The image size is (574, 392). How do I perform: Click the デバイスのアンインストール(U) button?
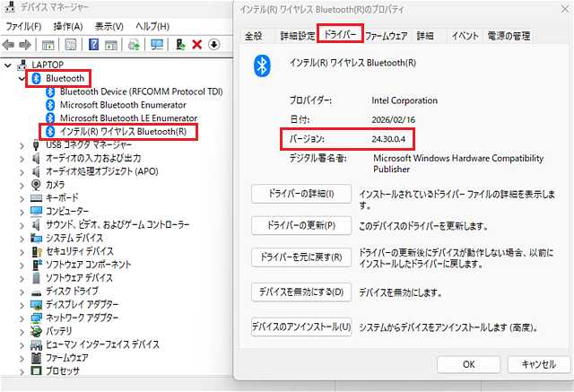coord(301,327)
